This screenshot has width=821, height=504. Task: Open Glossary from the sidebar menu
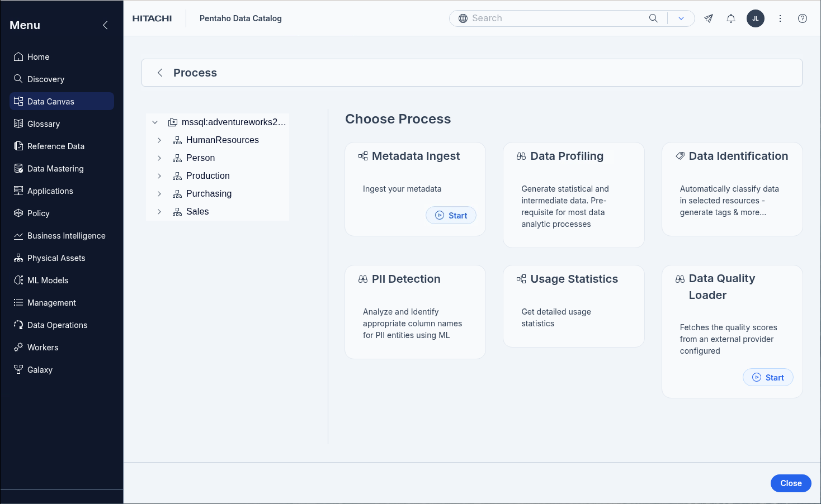pos(44,124)
